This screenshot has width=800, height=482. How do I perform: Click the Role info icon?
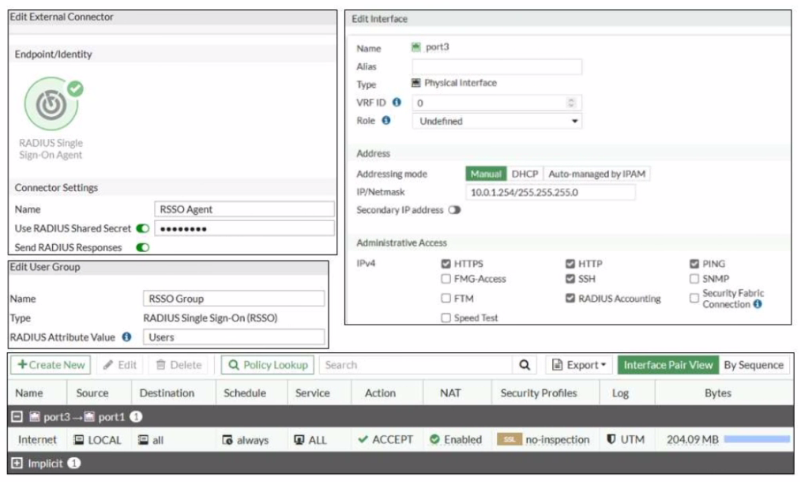click(386, 120)
